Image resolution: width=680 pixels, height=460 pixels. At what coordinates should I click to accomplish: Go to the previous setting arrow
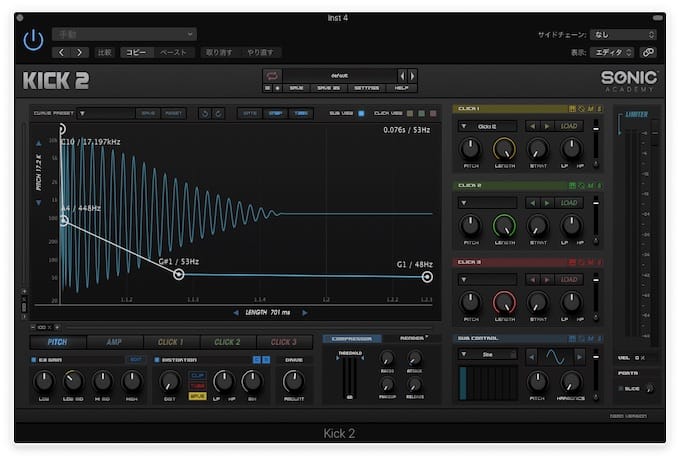tap(61, 52)
